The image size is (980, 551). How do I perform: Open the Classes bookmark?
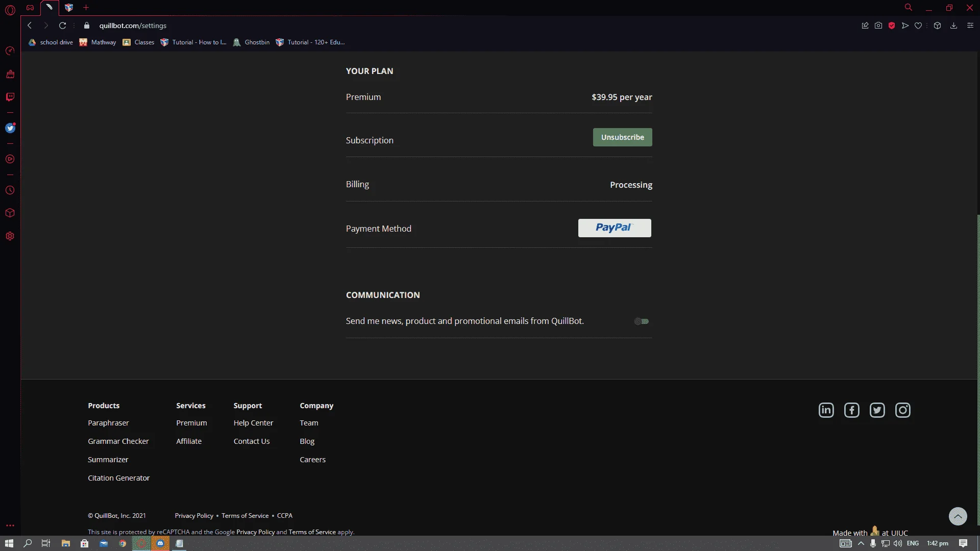(x=138, y=42)
